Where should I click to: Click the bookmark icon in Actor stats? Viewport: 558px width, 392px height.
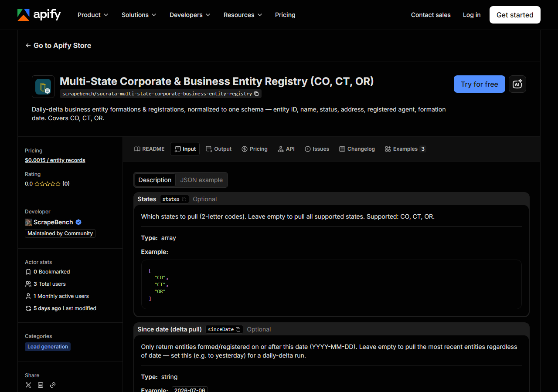(28, 272)
